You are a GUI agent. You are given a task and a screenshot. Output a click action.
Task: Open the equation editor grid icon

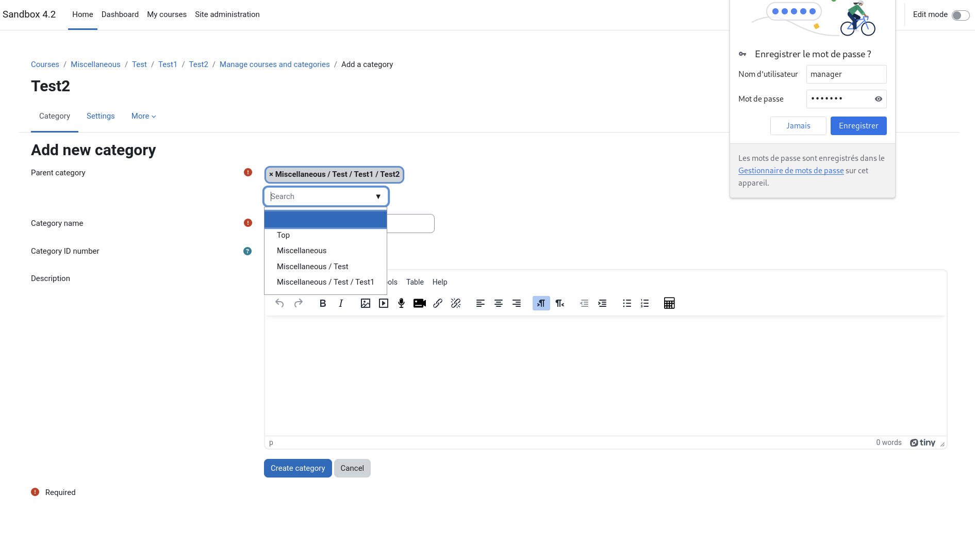[x=669, y=303]
